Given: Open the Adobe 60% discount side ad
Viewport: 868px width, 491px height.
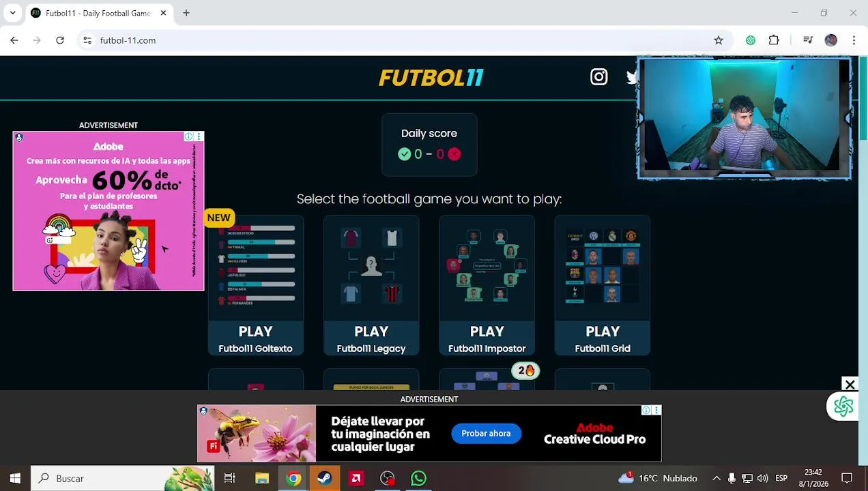Looking at the screenshot, I should (108, 211).
